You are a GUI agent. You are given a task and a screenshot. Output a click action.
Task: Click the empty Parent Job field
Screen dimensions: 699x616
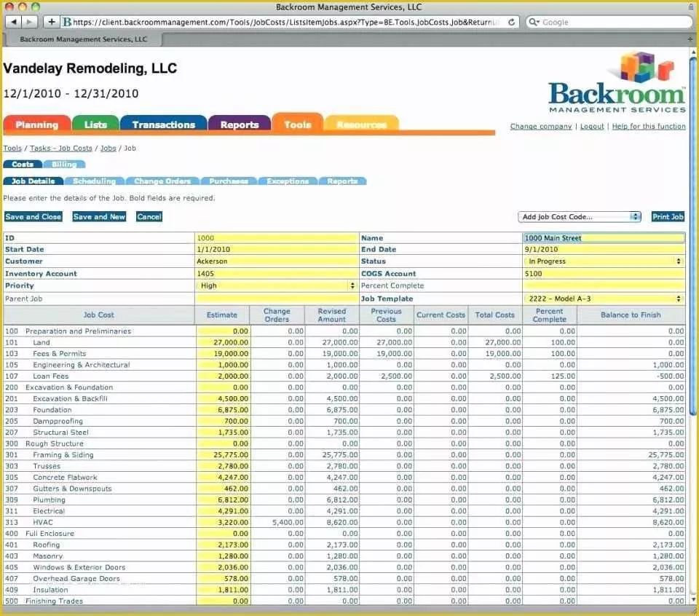click(x=277, y=299)
